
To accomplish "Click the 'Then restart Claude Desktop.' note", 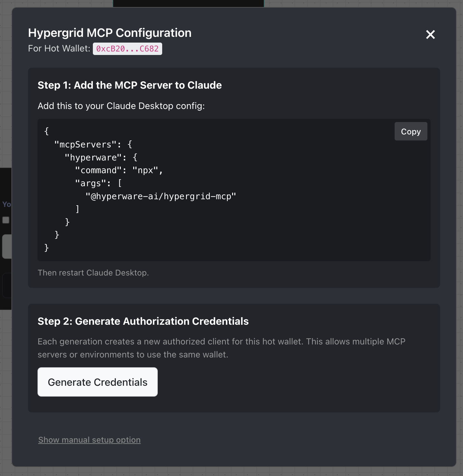I will pos(93,273).
